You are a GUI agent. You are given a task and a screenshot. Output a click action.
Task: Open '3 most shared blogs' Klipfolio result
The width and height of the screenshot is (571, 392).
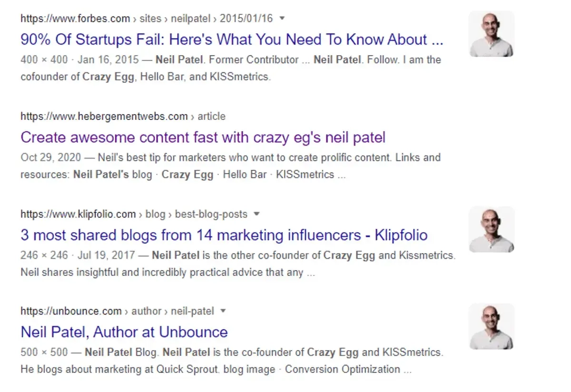coord(224,235)
